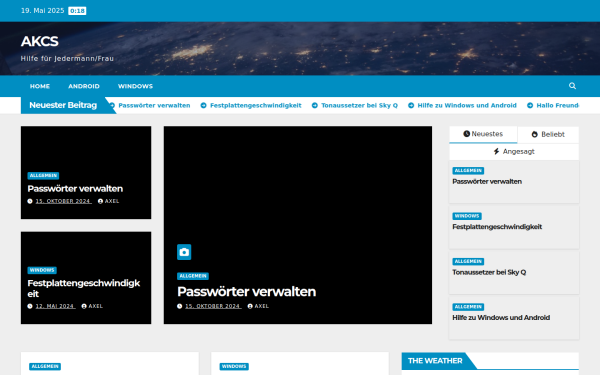Open the ANDROID menu item
The height and width of the screenshot is (375, 600).
[x=84, y=86]
